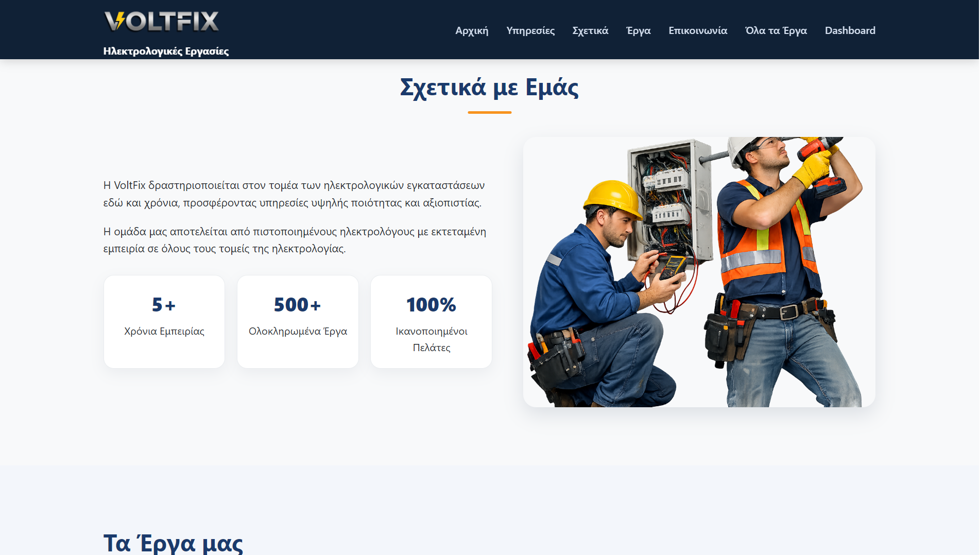The image size is (980, 555).
Task: Open the Έργα menu item
Action: [x=639, y=30]
